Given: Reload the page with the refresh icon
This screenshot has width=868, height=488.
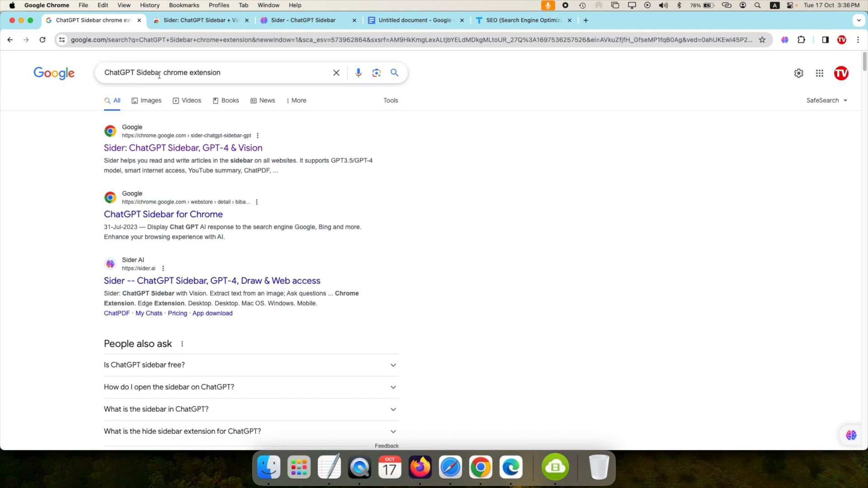Looking at the screenshot, I should point(42,40).
